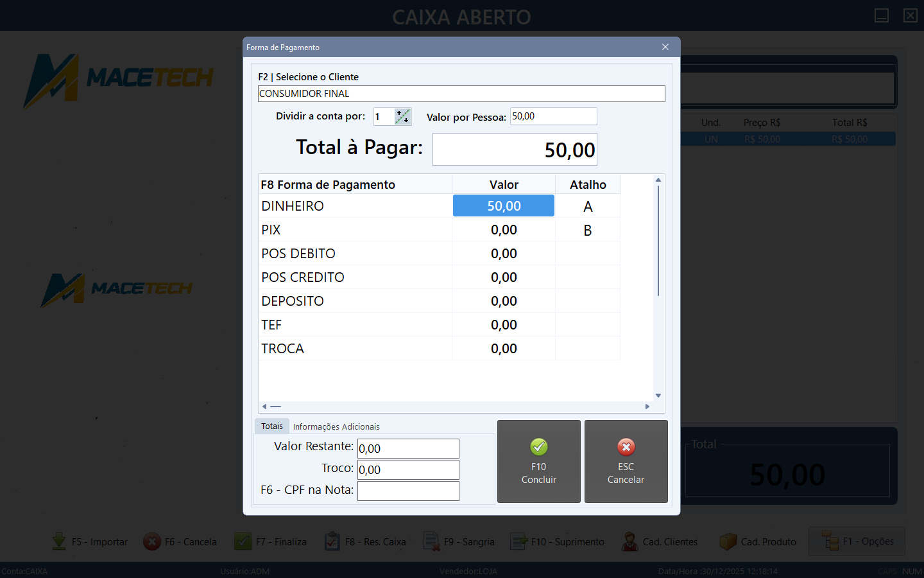Viewport: 924px width, 578px height.
Task: Select the Totais tab
Action: (x=271, y=426)
